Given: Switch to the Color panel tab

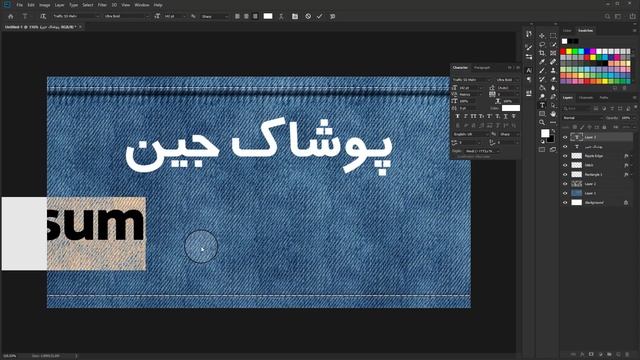Looking at the screenshot, I should coord(567,31).
